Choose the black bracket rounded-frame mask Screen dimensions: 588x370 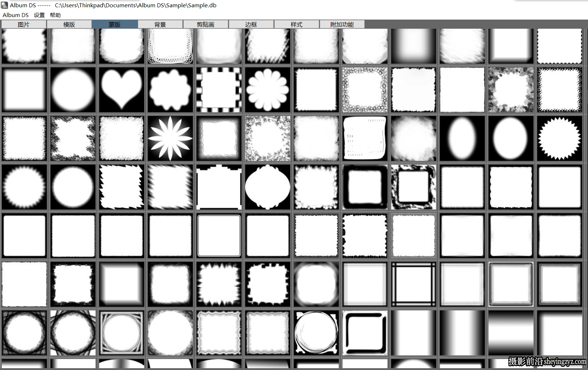[x=365, y=333]
